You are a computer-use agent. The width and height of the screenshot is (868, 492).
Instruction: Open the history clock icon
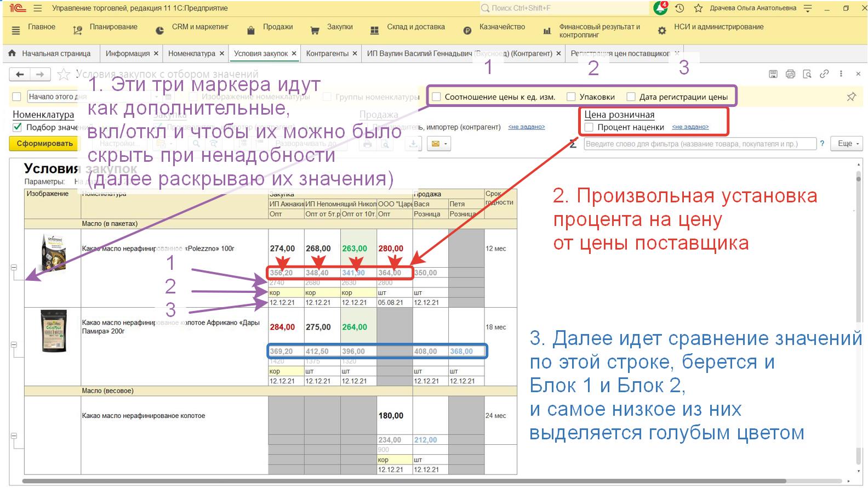coord(679,8)
